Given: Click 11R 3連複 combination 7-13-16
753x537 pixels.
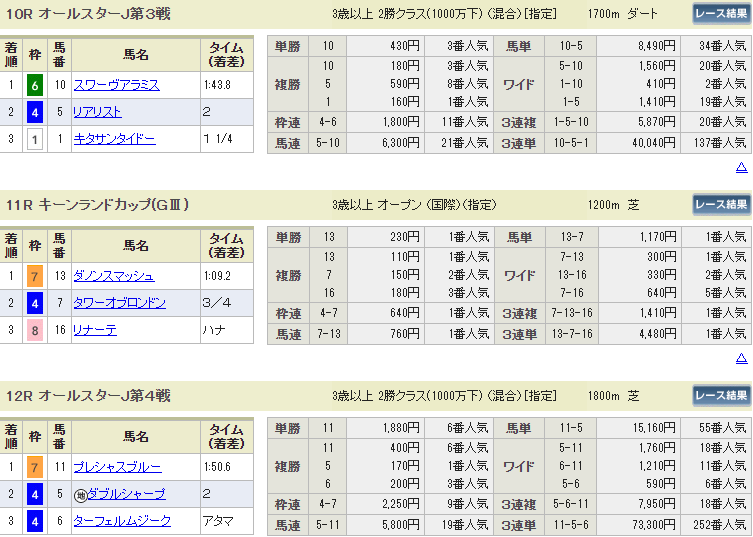Looking at the screenshot, I should click(x=571, y=313).
